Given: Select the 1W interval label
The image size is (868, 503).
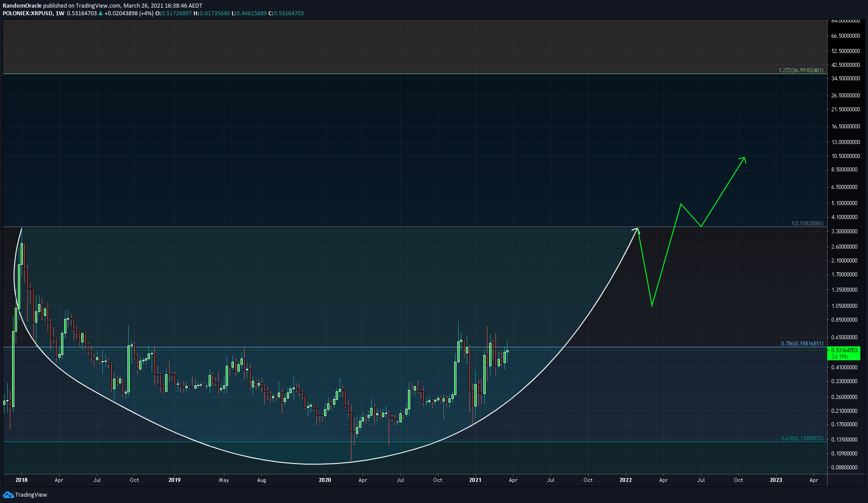Looking at the screenshot, I should 60,13.
